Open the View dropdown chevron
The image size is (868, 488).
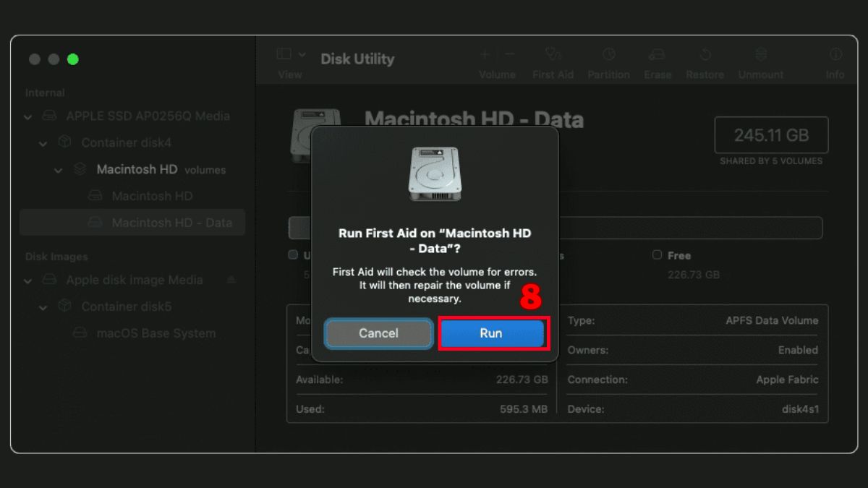(302, 54)
